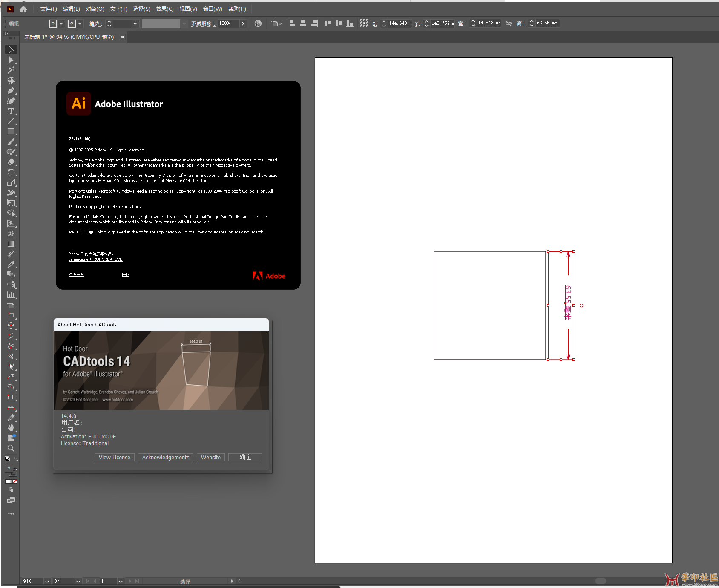Select the Rectangle tool
The image size is (719, 588).
11,132
